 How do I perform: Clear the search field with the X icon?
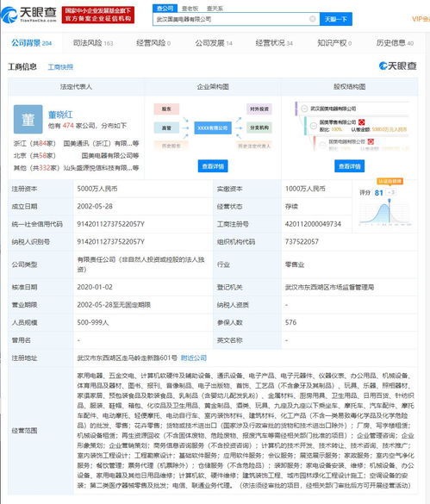[x=312, y=19]
